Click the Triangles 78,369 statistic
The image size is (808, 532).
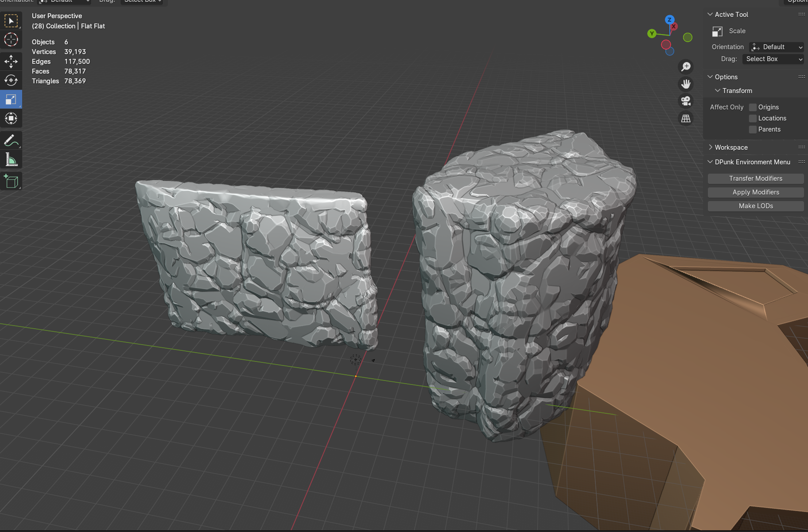click(59, 82)
